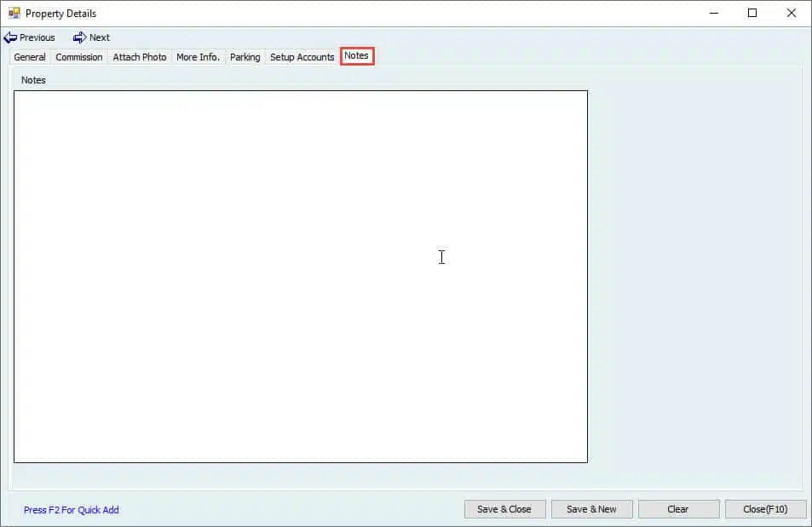Click the Property Details window icon
This screenshot has width=812, height=527.
click(x=14, y=13)
